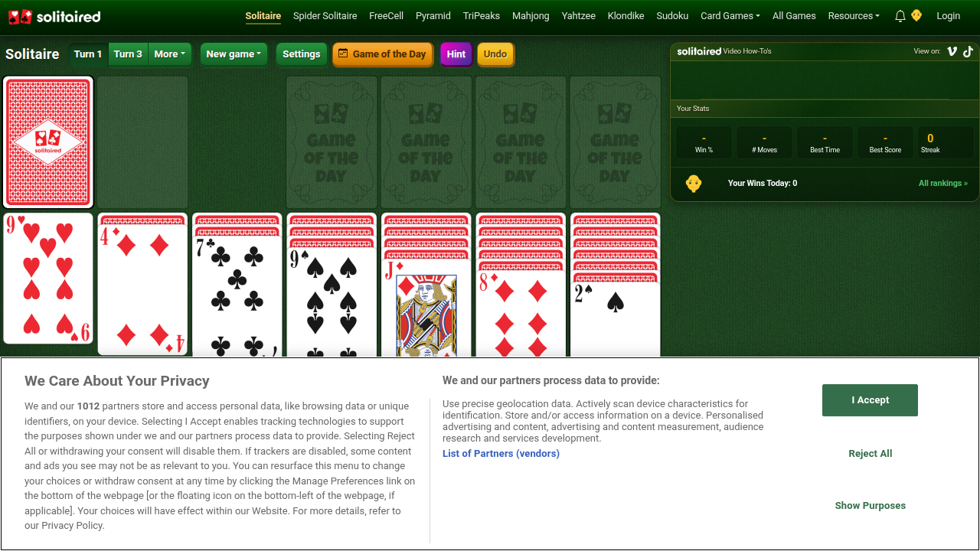Request a Hint
This screenshot has height=551, width=980.
[x=456, y=54]
